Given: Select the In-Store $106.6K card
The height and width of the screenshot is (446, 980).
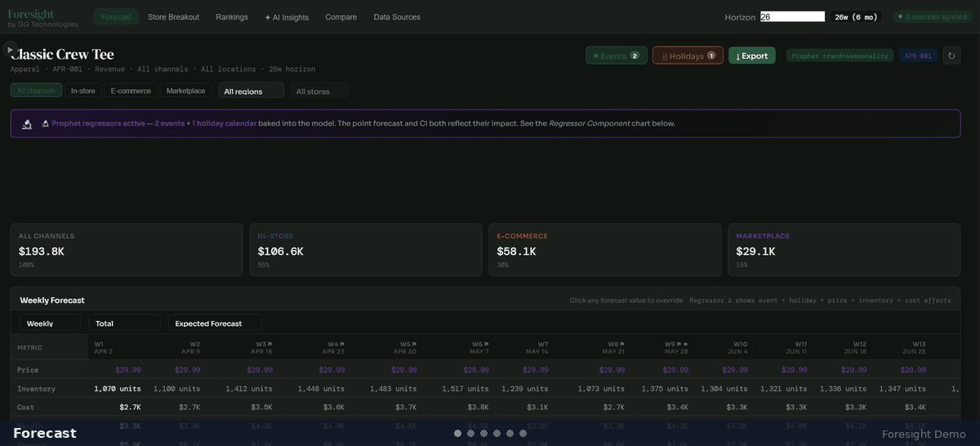Looking at the screenshot, I should tap(366, 250).
